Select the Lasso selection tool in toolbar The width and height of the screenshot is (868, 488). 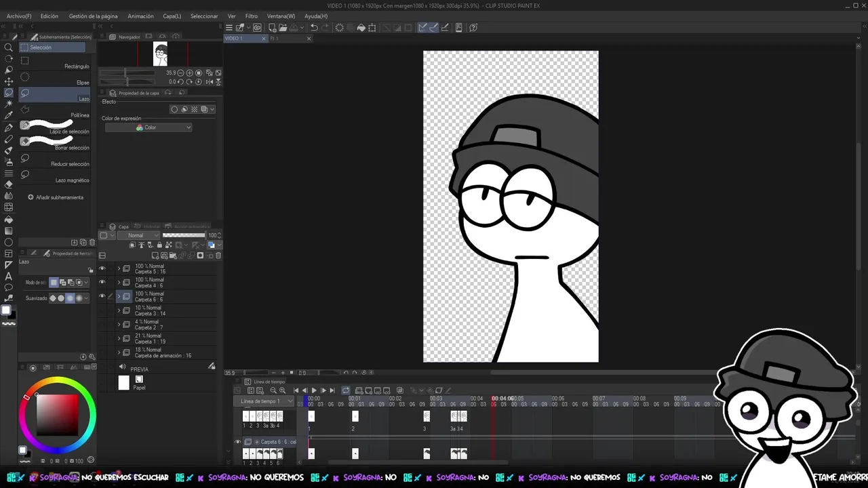(x=9, y=92)
